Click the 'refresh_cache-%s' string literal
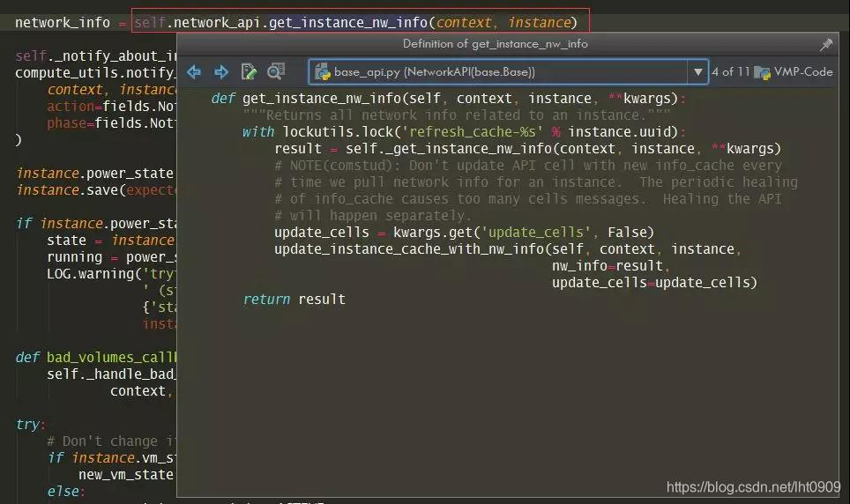This screenshot has height=504, width=850. pyautogui.click(x=472, y=131)
